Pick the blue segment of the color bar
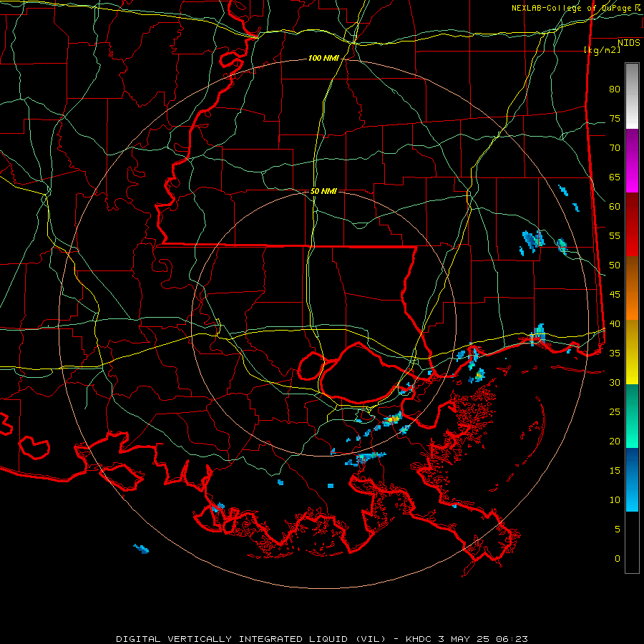Screen dimensions: 644x644 tap(632, 479)
